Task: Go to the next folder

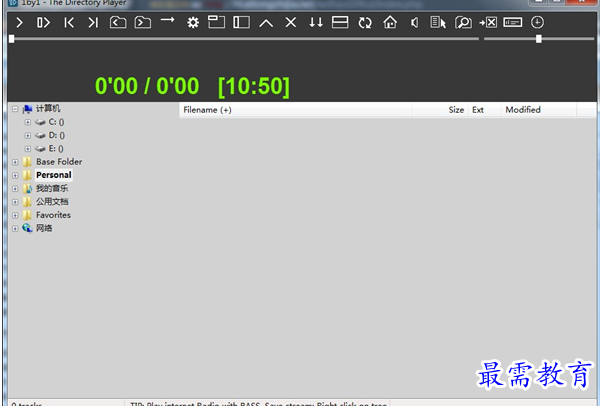Action: [x=143, y=22]
